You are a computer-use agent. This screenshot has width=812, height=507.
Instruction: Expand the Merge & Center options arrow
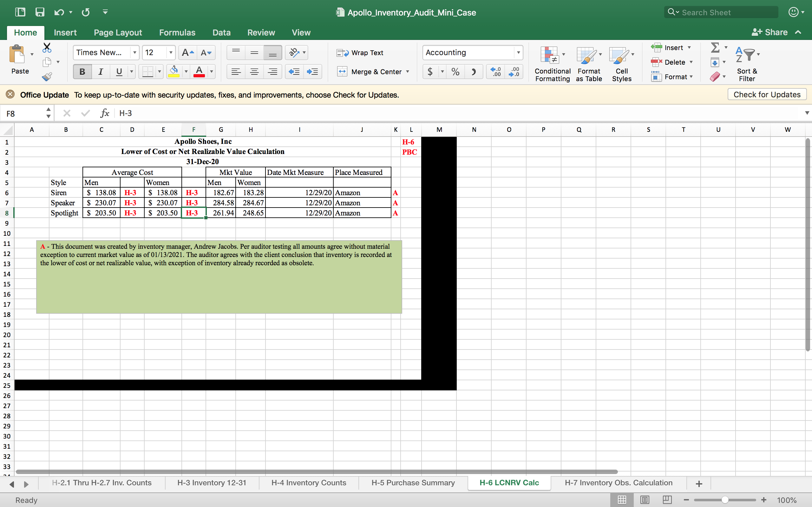click(x=408, y=72)
